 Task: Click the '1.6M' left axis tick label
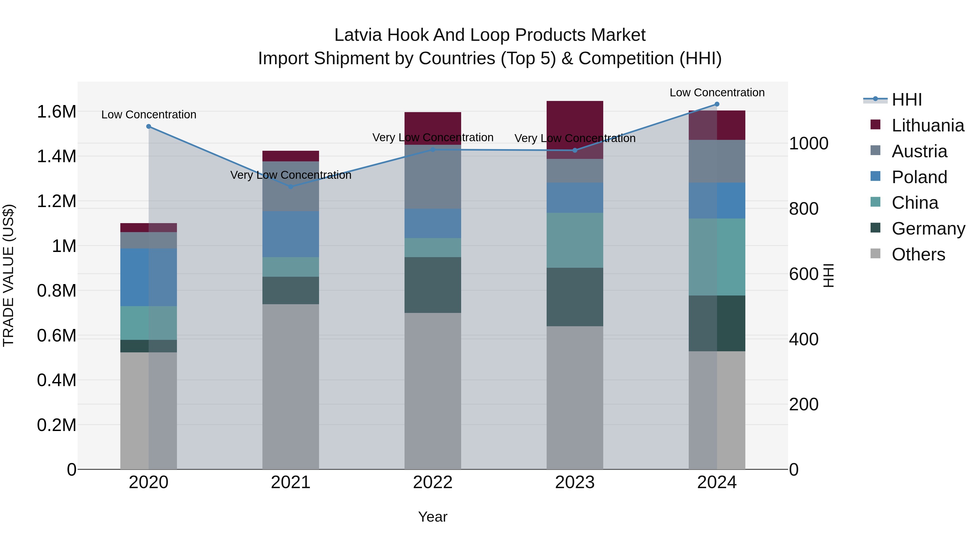pyautogui.click(x=57, y=112)
